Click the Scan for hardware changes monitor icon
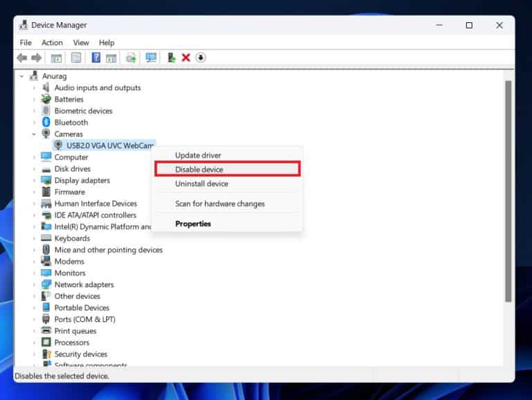Screen dimensions: 532x400 pos(151,57)
